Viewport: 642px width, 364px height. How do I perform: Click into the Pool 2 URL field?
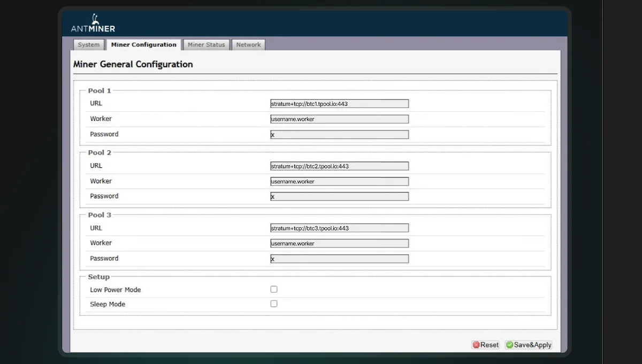click(339, 166)
